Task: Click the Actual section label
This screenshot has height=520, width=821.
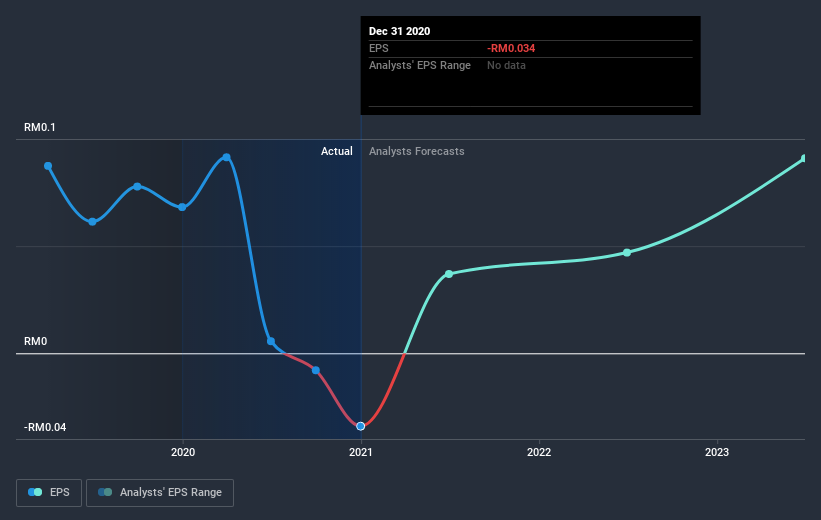Action: click(x=337, y=151)
